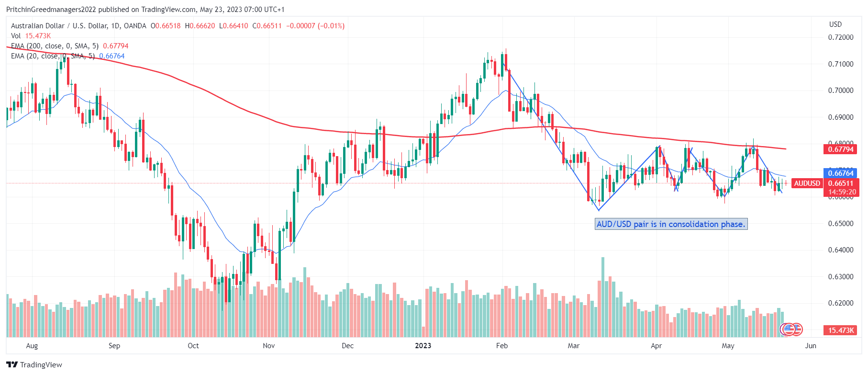Click the bold 2023 label on the time axis
The width and height of the screenshot is (868, 375).
tap(423, 346)
